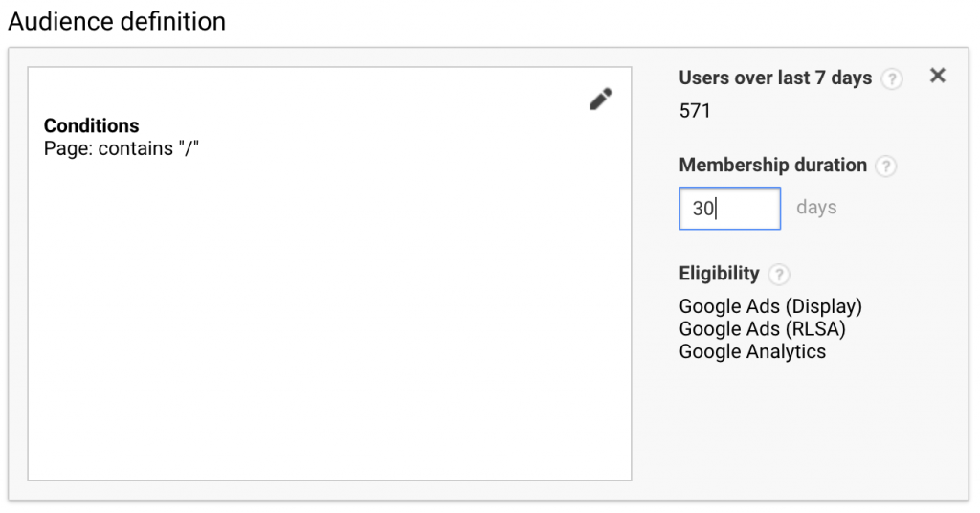Select the Conditions heading text

tap(91, 125)
